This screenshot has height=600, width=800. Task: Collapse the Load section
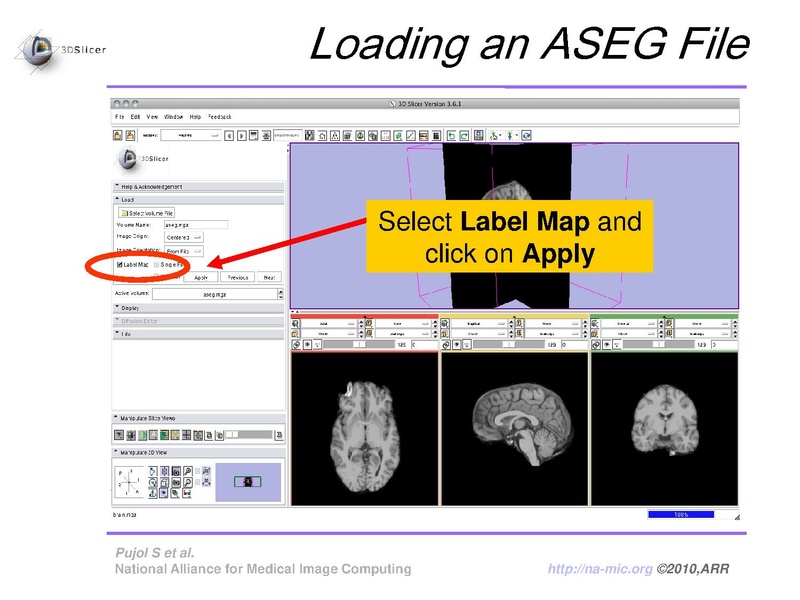tap(198, 199)
